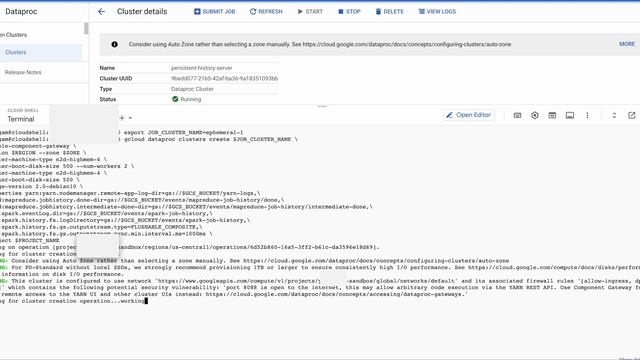Click the terminal cursor after 'operation...working'
This screenshot has width=640, height=360.
[146, 301]
